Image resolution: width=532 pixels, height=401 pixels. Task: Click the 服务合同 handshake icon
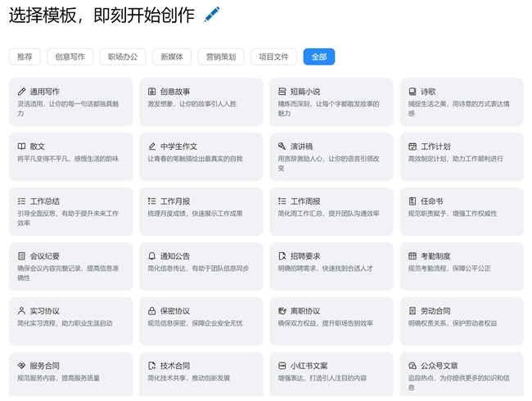[21, 366]
